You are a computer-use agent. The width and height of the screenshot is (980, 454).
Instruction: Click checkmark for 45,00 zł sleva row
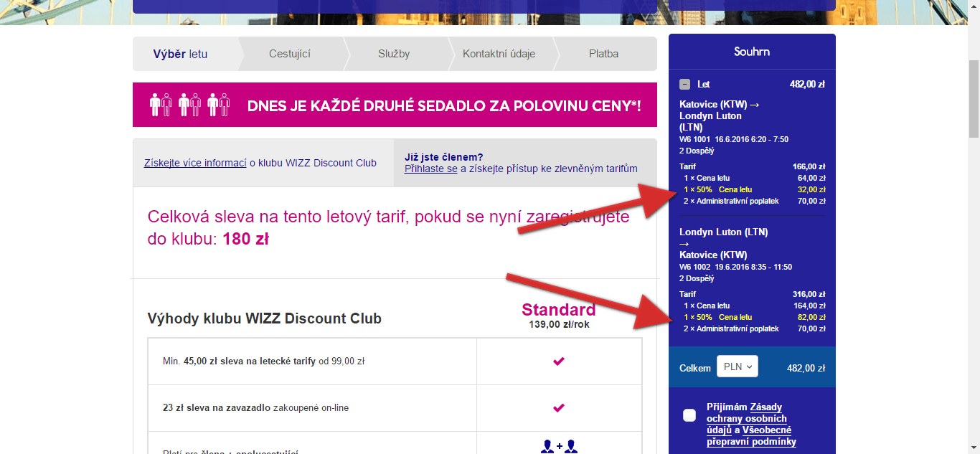[x=559, y=361]
